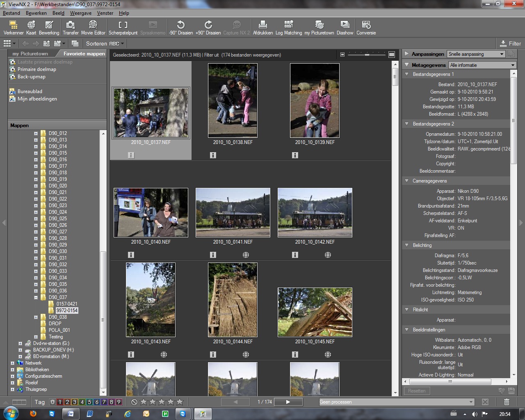Image resolution: width=525 pixels, height=420 pixels.
Task: Switch to the my Picturetown tab
Action: [30, 54]
